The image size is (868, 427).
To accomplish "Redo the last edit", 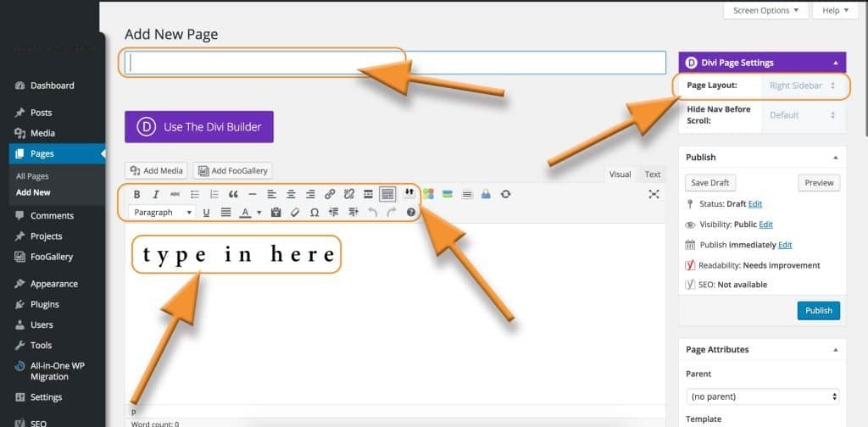I will [392, 213].
